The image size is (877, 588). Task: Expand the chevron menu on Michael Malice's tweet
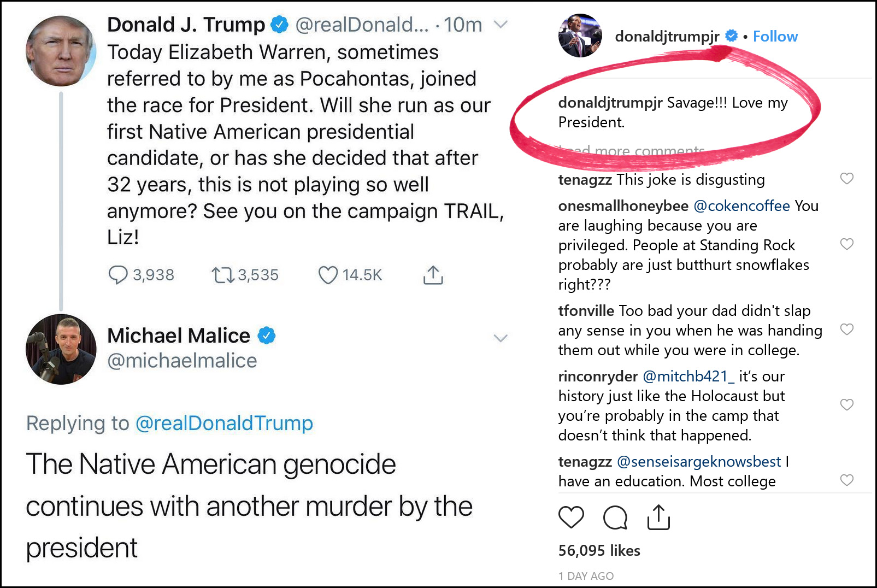(x=501, y=338)
